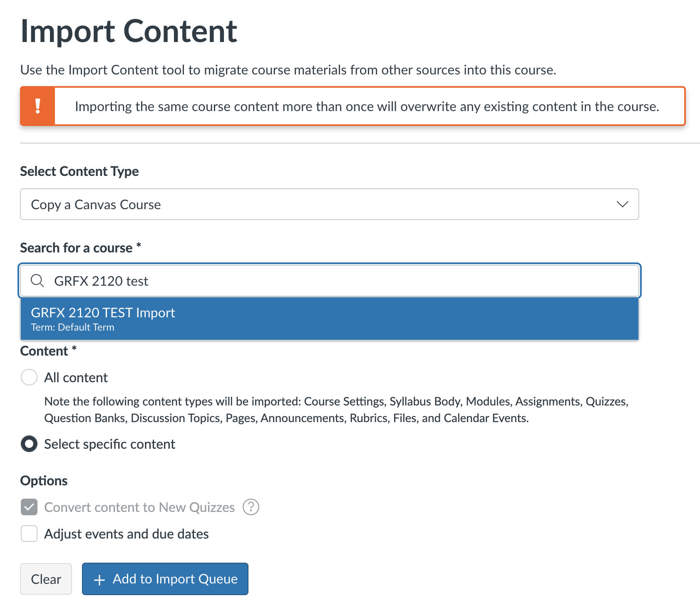Expand the content type chevron arrow
The height and width of the screenshot is (613, 700).
click(622, 204)
